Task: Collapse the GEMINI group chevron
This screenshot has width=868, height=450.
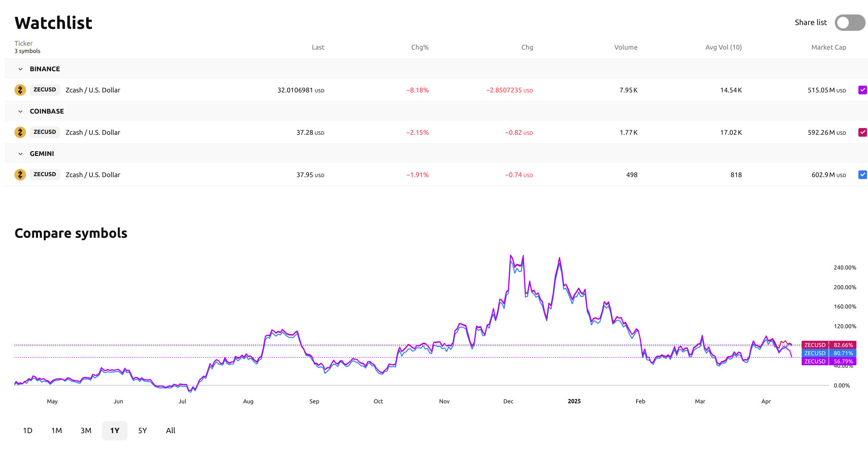Action: 20,154
